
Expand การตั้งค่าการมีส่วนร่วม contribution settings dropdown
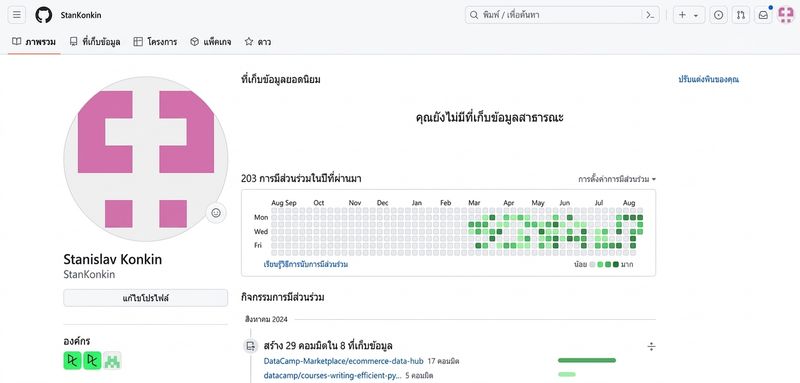pos(617,180)
